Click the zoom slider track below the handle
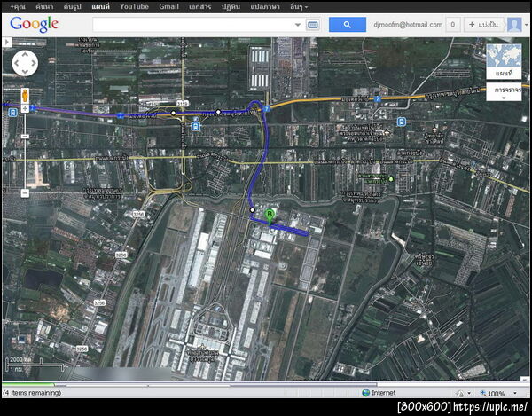This screenshot has width=532, height=416. pos(25,165)
